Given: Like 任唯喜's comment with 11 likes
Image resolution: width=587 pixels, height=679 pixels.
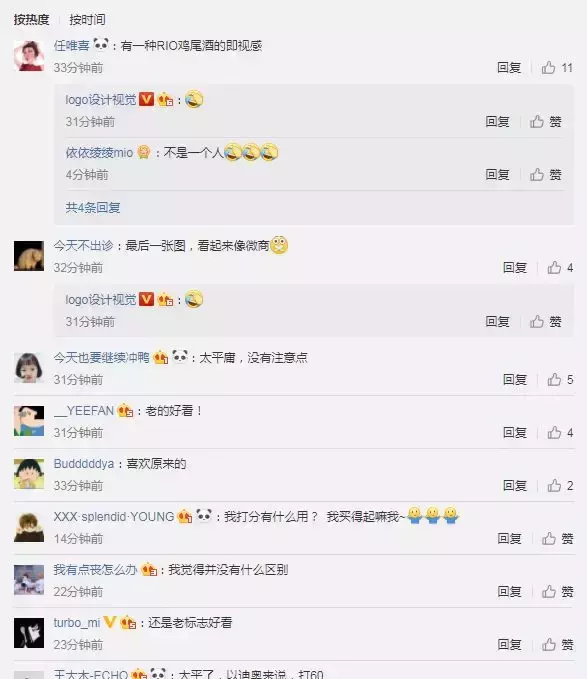Looking at the screenshot, I should click(557, 68).
